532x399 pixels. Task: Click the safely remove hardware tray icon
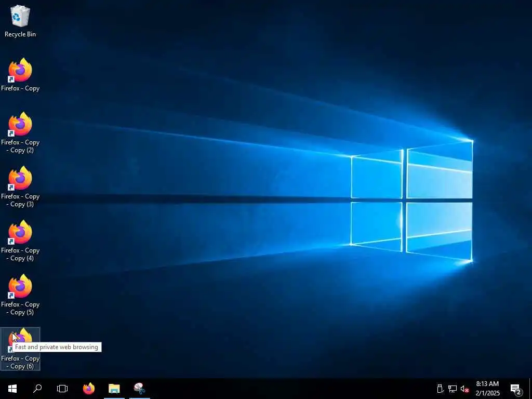pos(440,389)
